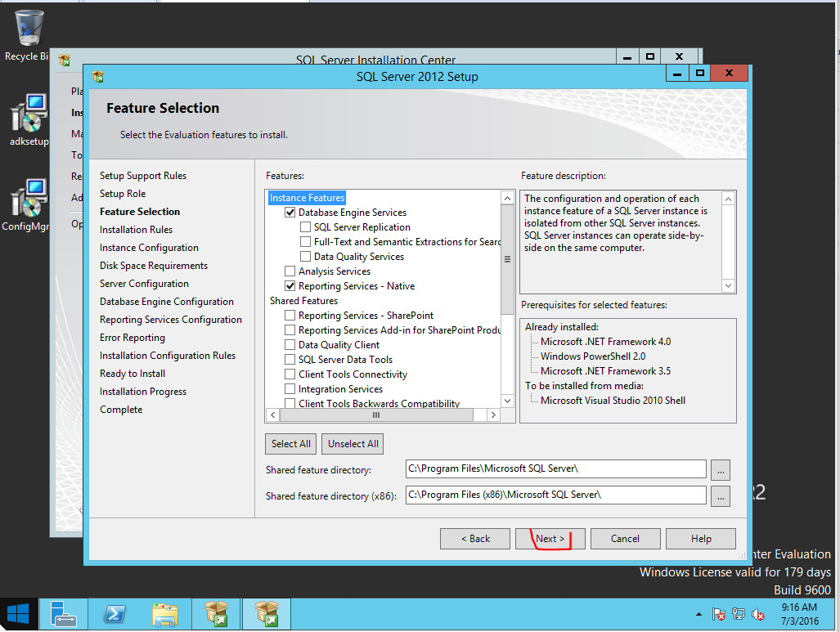This screenshot has height=632, width=840.
Task: Uncheck Database Engine Services
Action: click(x=290, y=212)
